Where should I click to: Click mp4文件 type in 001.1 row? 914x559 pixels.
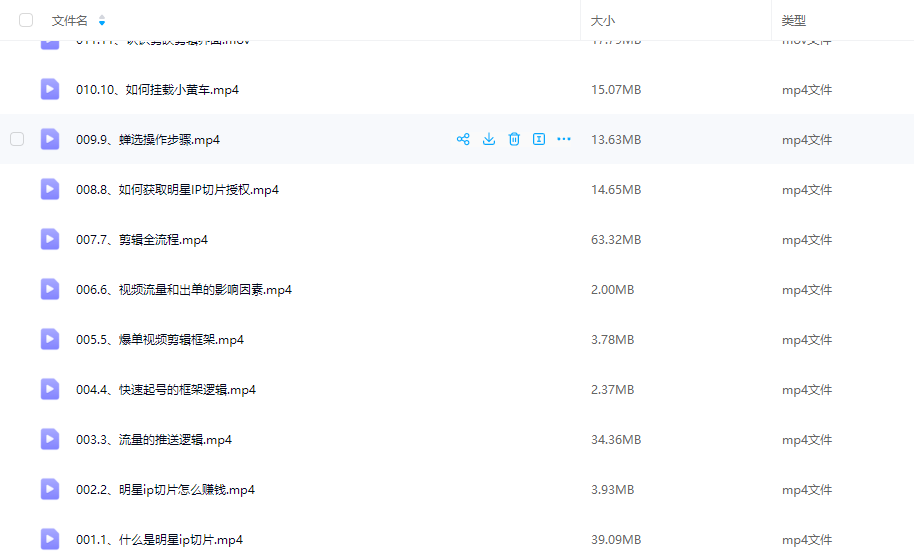point(807,540)
